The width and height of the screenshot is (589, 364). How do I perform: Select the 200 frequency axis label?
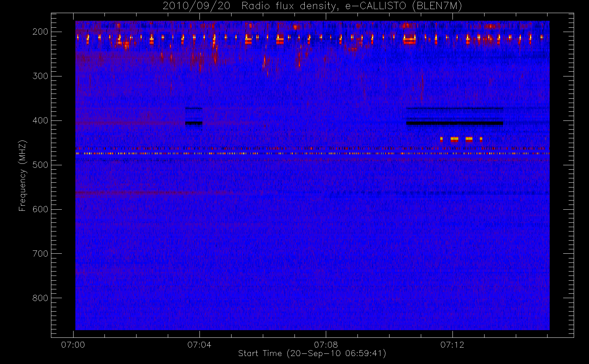40,32
